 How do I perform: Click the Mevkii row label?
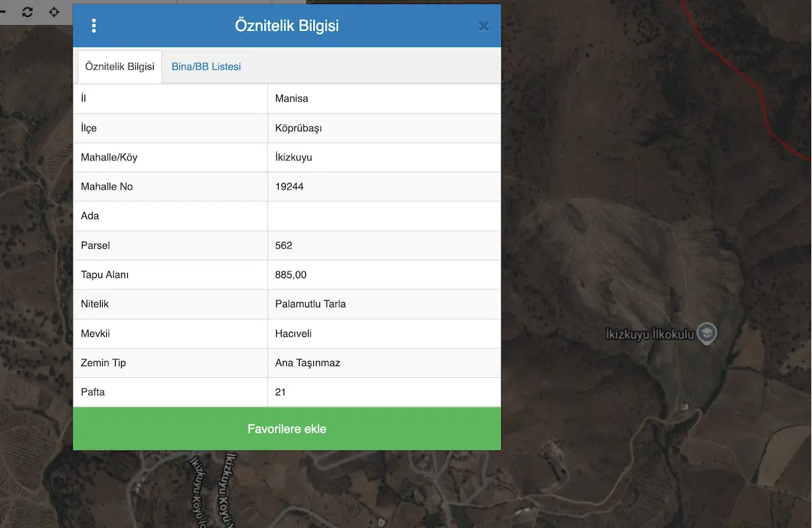pyautogui.click(x=95, y=334)
